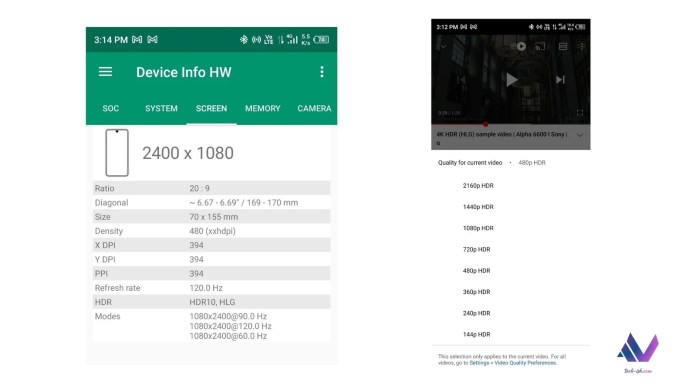Viewport: 696px width, 392px height.
Task: Open the Device Info HW hamburger menu
Action: pyautogui.click(x=105, y=71)
